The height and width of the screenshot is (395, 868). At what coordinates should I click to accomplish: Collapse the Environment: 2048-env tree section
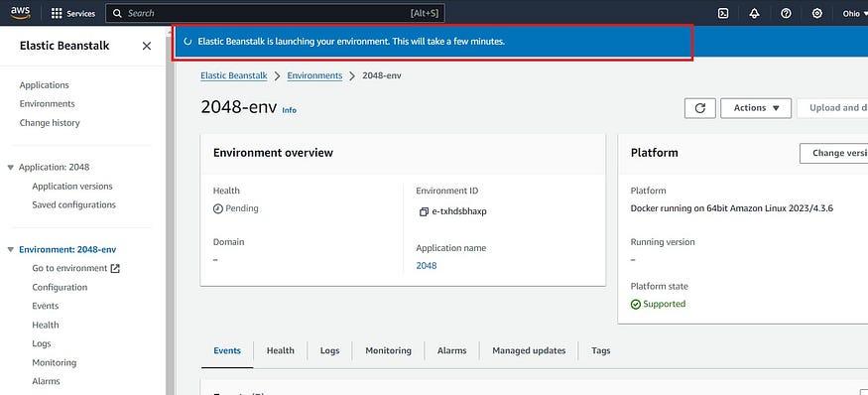coord(11,250)
